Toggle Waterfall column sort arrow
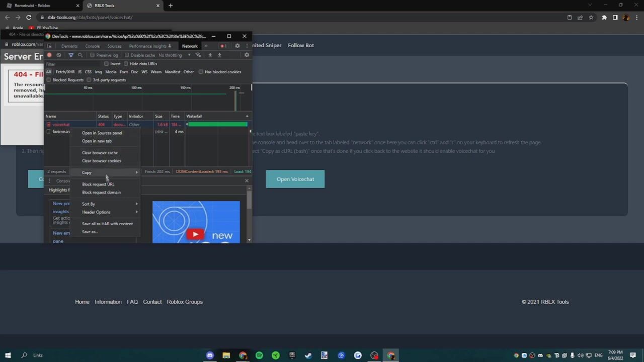The width and height of the screenshot is (644, 362). pos(247,116)
